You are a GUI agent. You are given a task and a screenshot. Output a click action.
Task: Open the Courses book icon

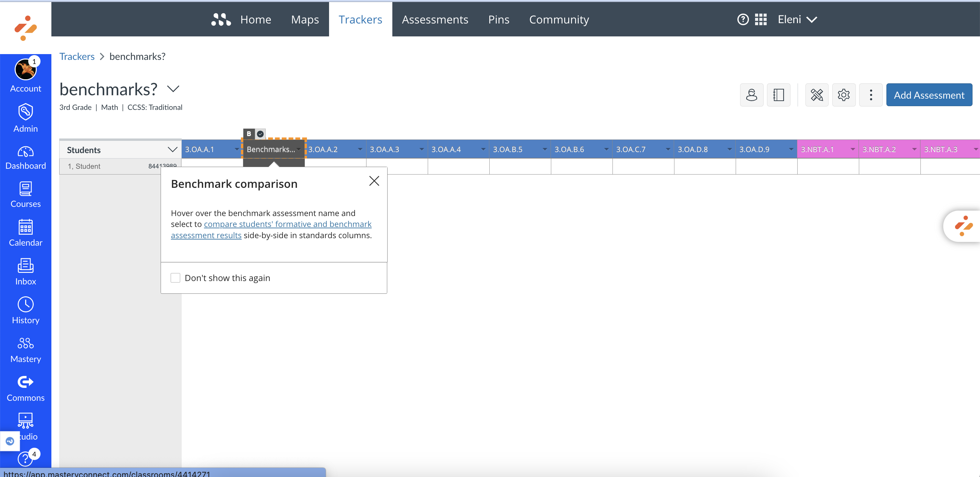(26, 189)
